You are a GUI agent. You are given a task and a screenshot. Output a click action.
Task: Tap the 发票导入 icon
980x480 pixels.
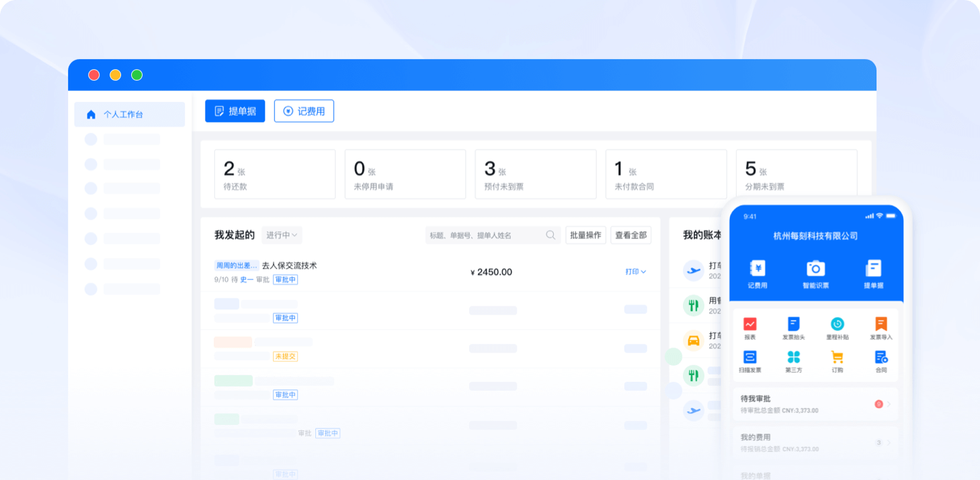pyautogui.click(x=881, y=325)
